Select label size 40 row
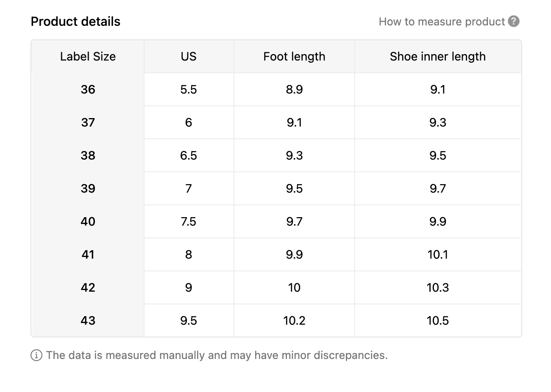551x392 pixels. click(x=88, y=221)
